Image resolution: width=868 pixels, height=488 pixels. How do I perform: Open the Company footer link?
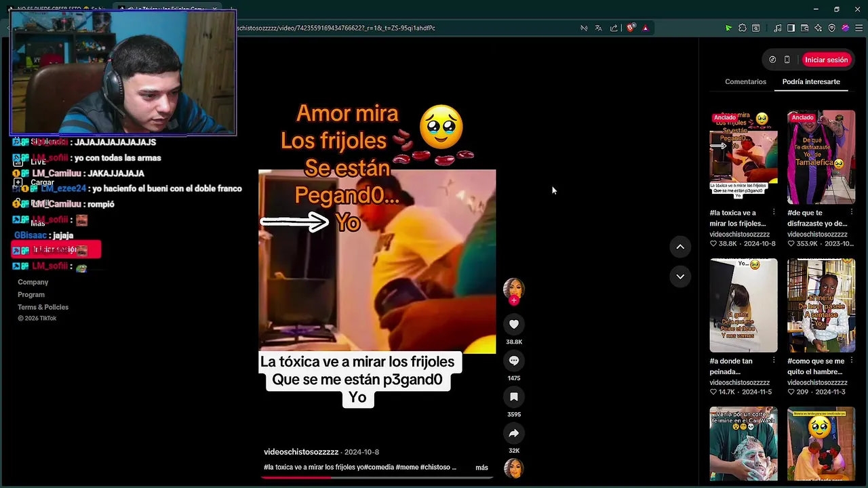33,282
